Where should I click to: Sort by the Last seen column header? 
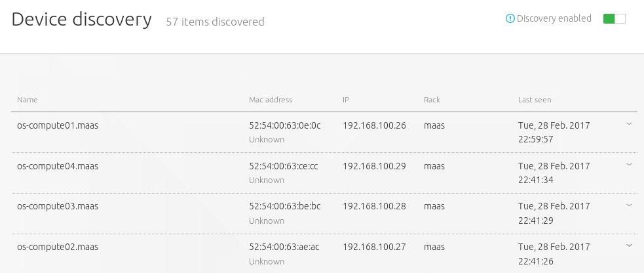pos(535,100)
